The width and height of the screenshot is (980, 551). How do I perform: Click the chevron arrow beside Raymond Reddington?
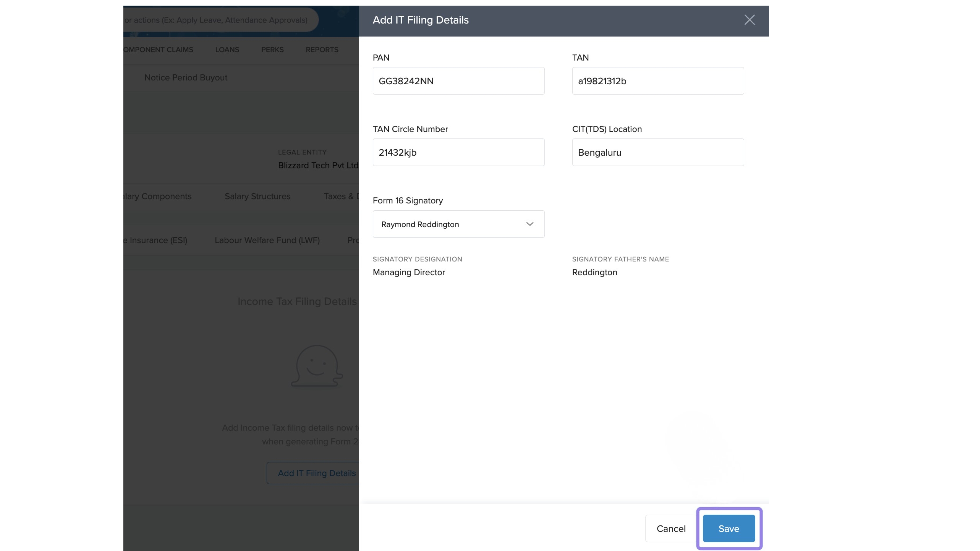[530, 224]
